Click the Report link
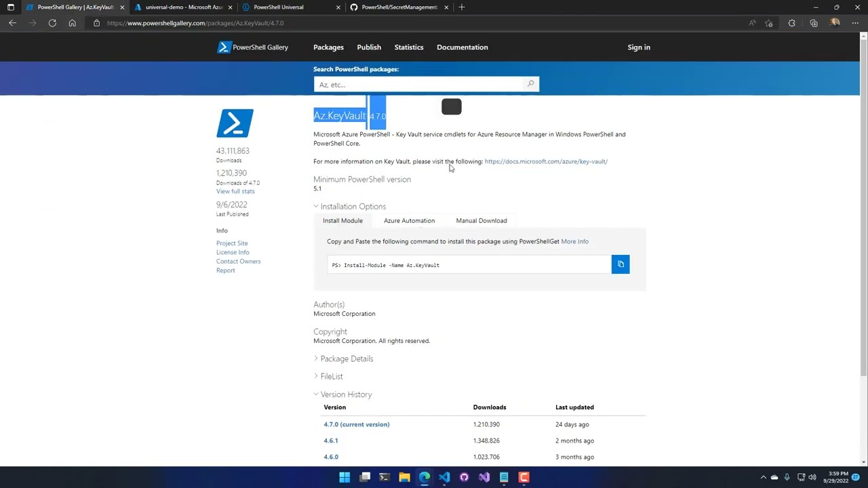868x488 pixels. [225, 270]
